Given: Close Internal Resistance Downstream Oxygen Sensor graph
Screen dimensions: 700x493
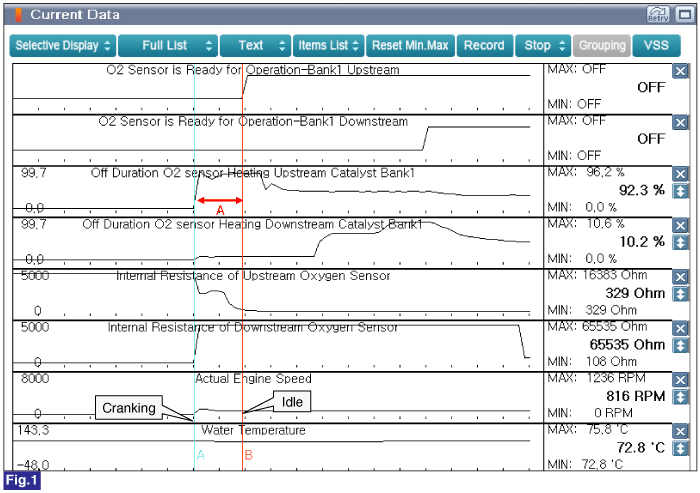Looking at the screenshot, I should [680, 329].
